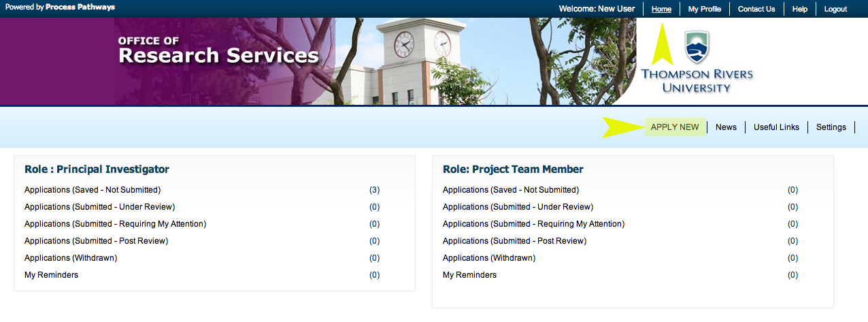This screenshot has width=868, height=322.
Task: Go to My Profile
Action: click(704, 9)
